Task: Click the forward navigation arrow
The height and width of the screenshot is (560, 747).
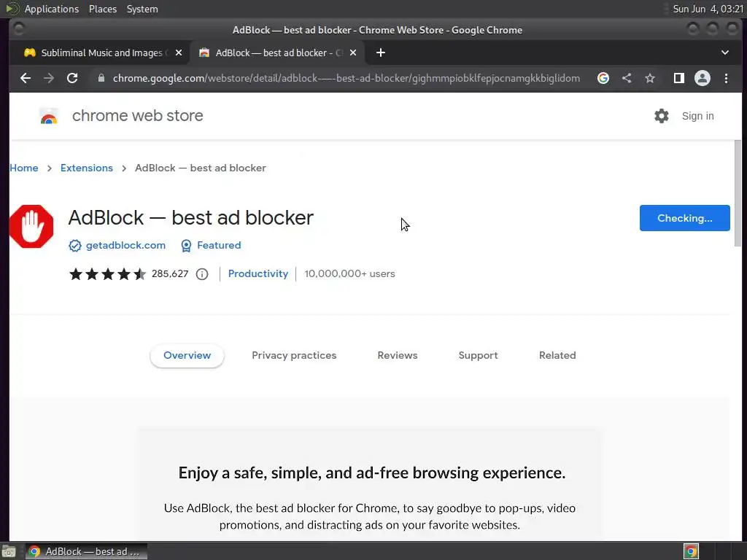Action: pyautogui.click(x=49, y=78)
